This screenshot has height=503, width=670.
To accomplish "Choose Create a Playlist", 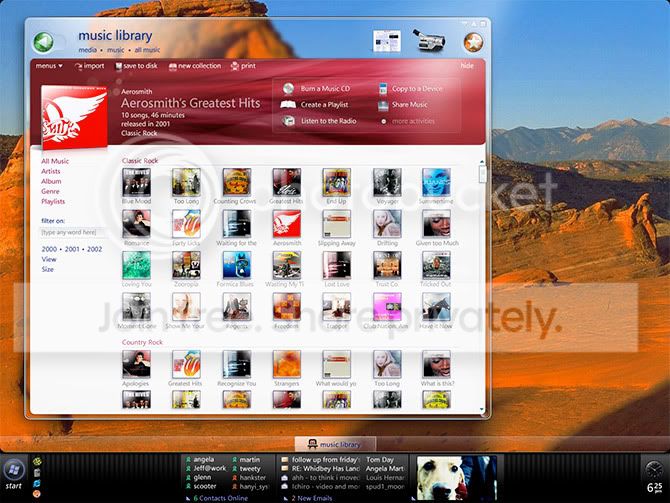I will [314, 105].
